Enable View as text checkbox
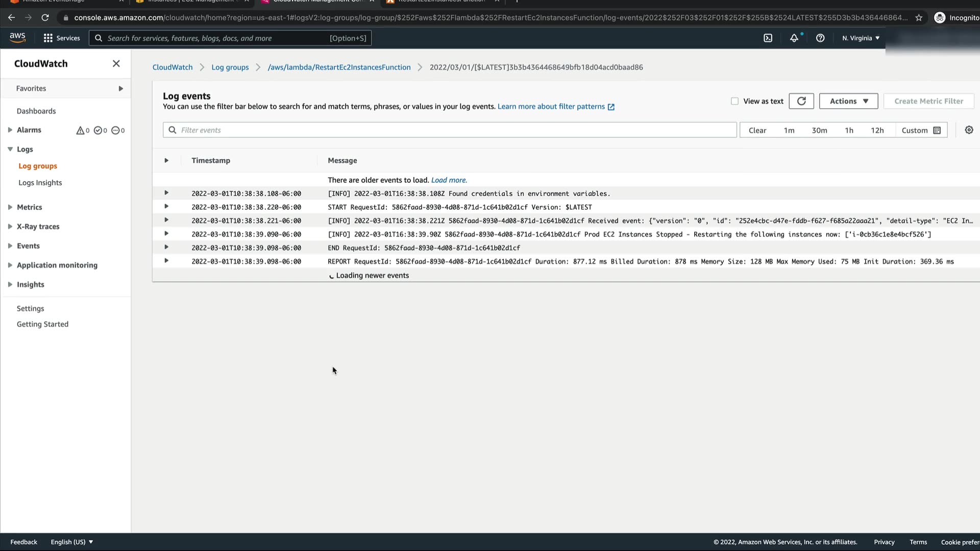980x551 pixels. click(x=734, y=101)
